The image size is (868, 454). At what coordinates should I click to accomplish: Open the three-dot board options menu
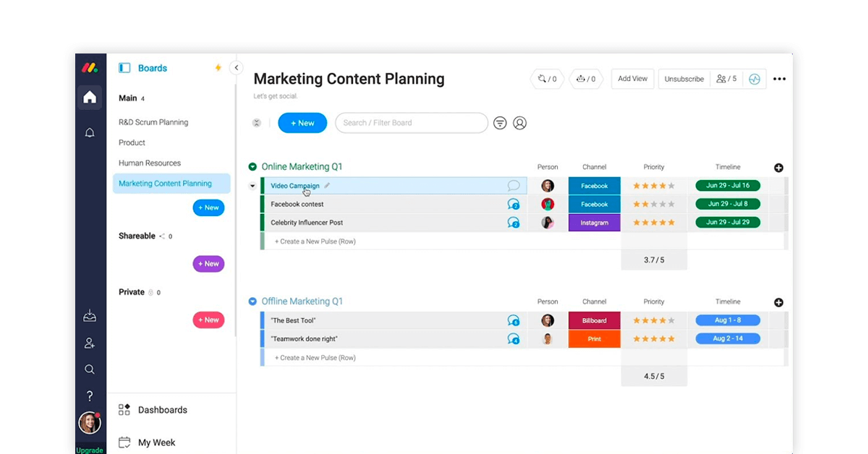779,79
